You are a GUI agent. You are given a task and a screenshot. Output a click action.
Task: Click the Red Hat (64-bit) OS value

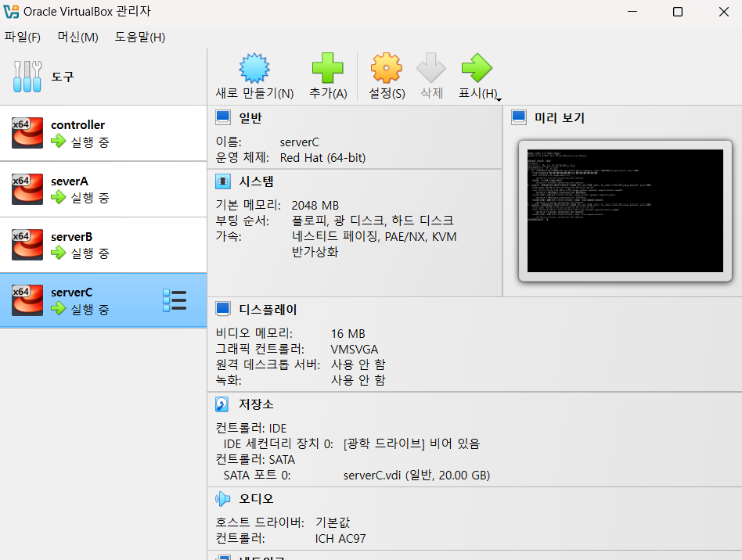pos(322,157)
